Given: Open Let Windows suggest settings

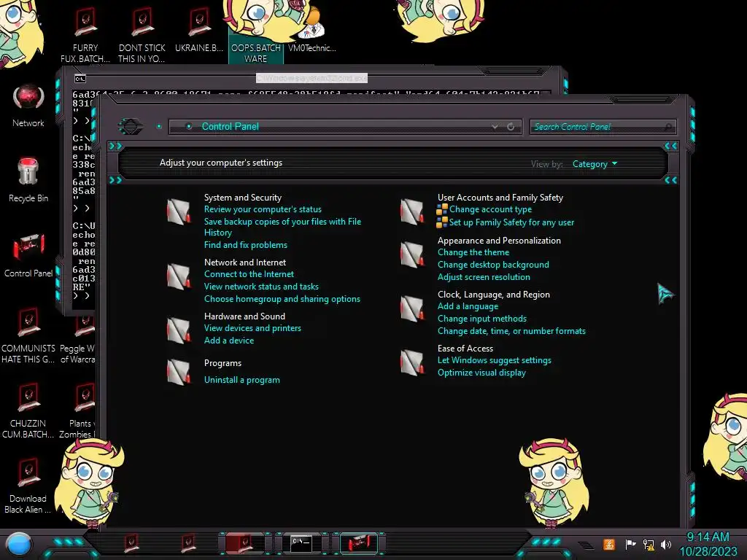Looking at the screenshot, I should (494, 360).
